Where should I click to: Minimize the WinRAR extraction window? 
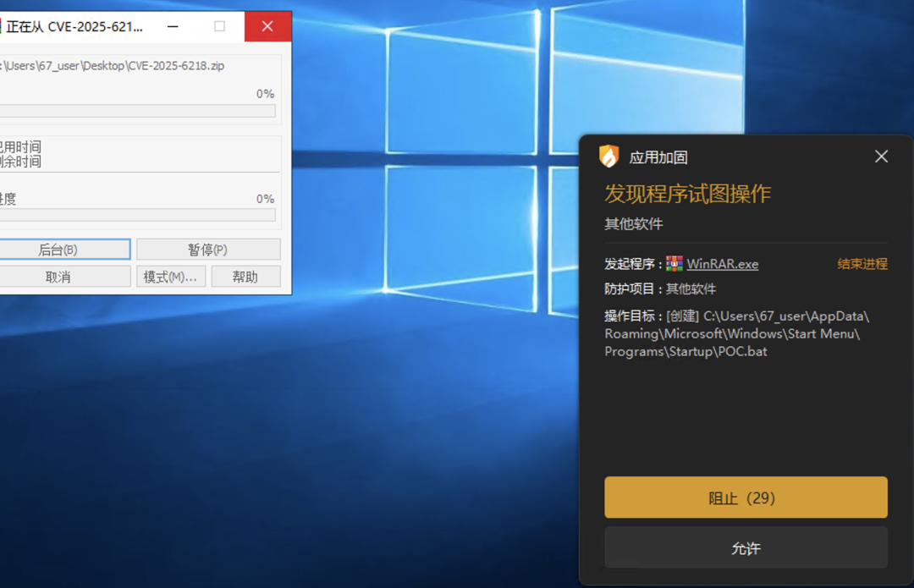point(173,26)
